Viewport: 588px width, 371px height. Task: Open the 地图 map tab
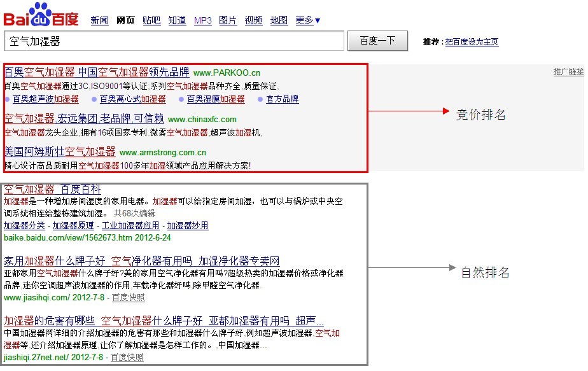(x=279, y=20)
